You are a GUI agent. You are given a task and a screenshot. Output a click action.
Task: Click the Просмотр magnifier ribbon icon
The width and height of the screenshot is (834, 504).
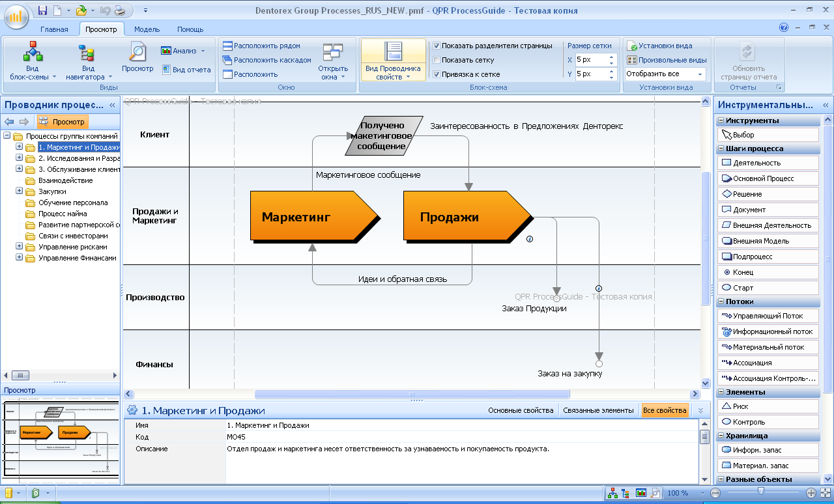pyautogui.click(x=137, y=57)
